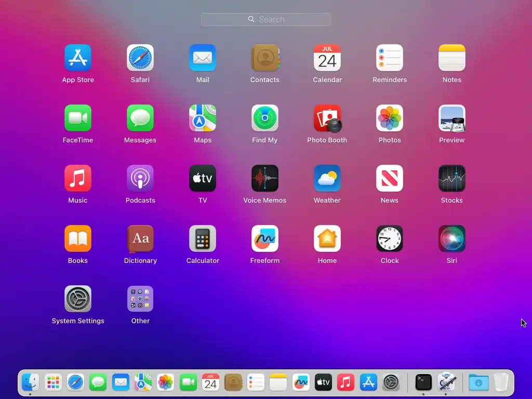
Task: Open Contacts in the Launchpad grid
Action: [265, 58]
